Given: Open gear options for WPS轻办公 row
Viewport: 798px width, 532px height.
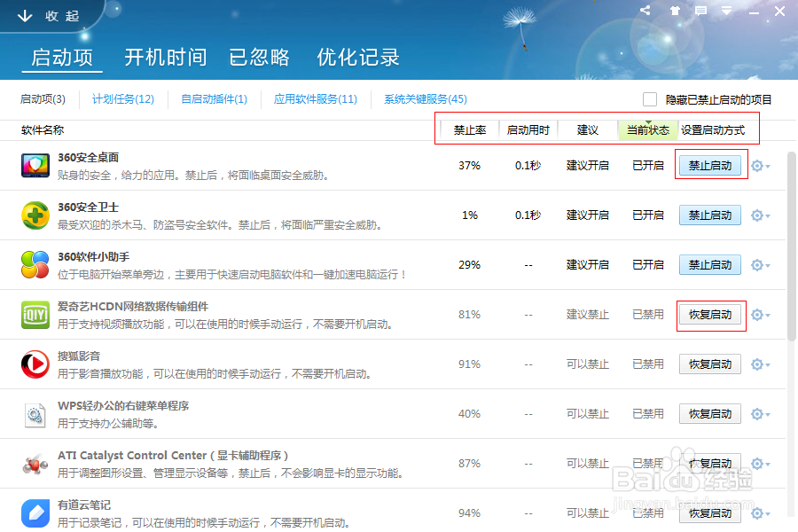Looking at the screenshot, I should [x=761, y=414].
